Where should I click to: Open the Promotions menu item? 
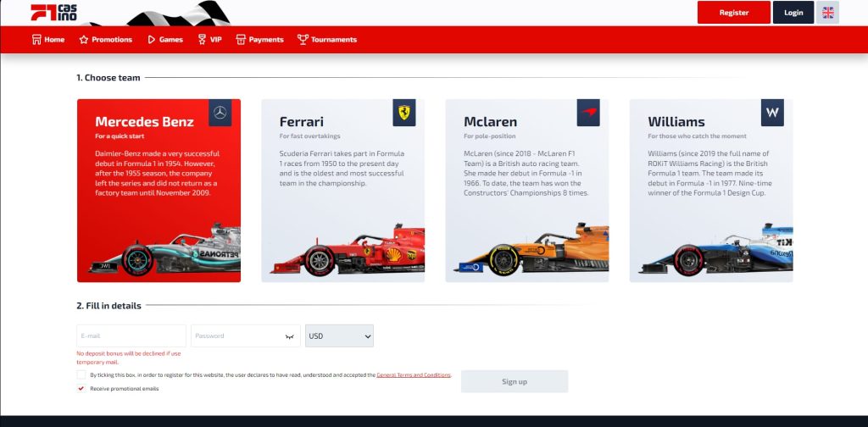click(x=106, y=40)
